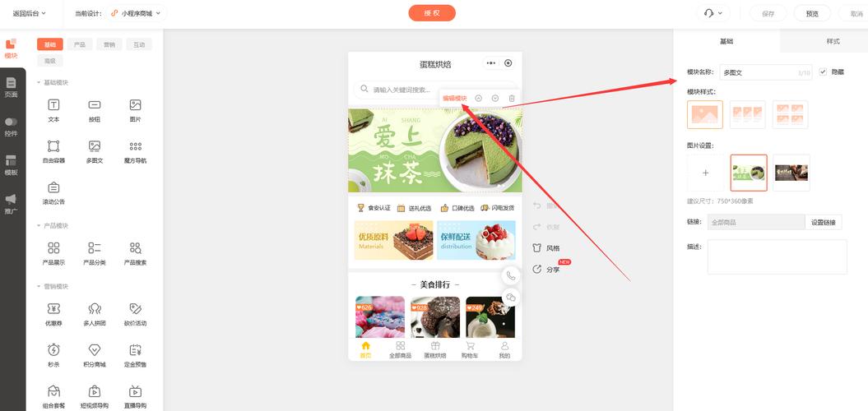Pick the 优惠券 coupon module icon

point(53,309)
